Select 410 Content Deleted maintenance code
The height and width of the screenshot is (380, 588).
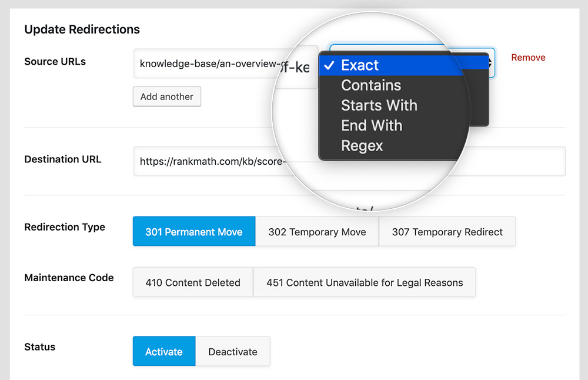[193, 282]
